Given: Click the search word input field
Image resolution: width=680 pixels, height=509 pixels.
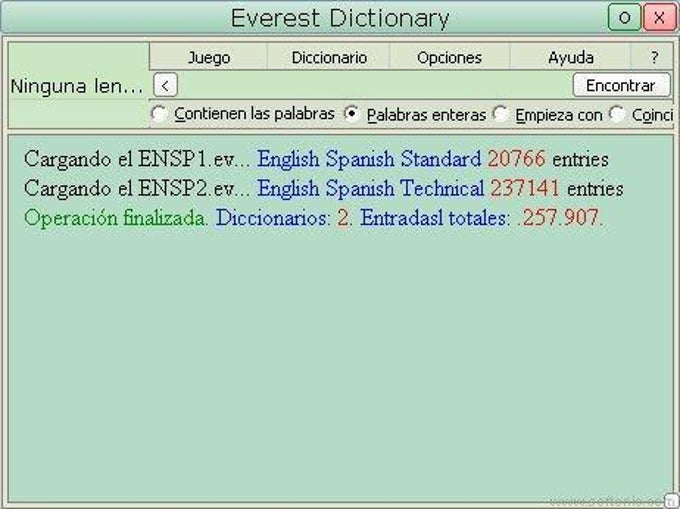Looking at the screenshot, I should 375,85.
